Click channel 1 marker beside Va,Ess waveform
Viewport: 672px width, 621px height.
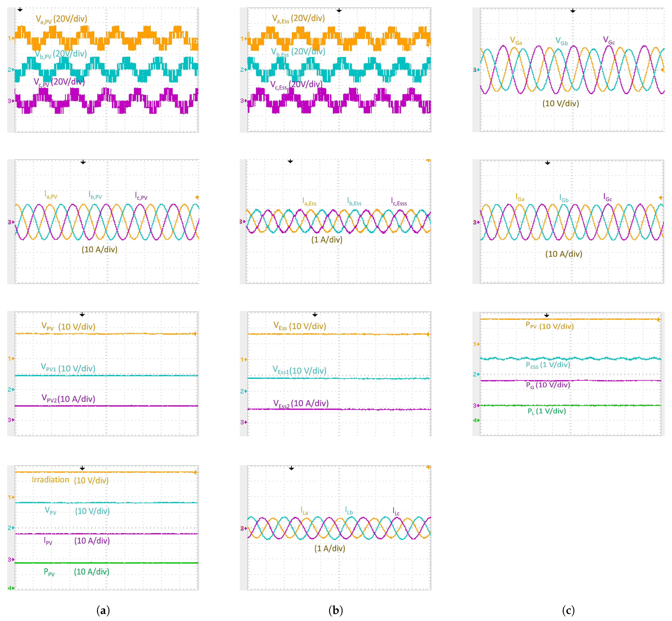pyautogui.click(x=244, y=39)
